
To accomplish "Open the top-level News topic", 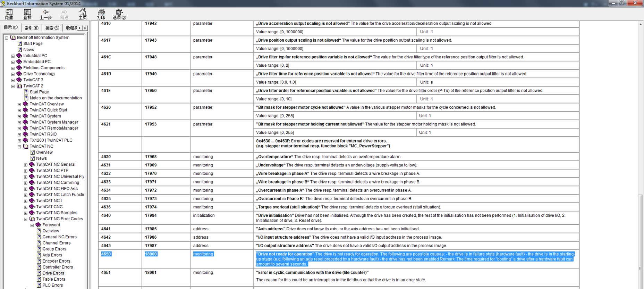I will (28, 50).
